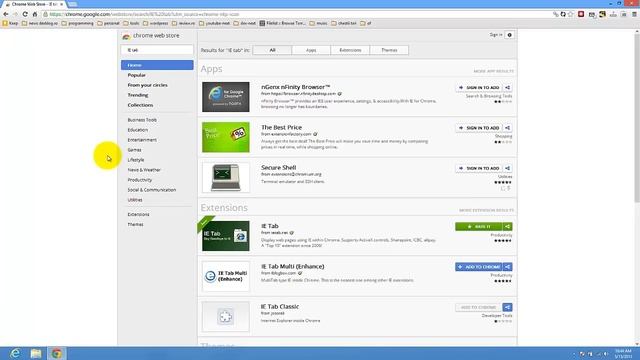Open Social & Communication category
640x360 pixels.
pos(151,190)
